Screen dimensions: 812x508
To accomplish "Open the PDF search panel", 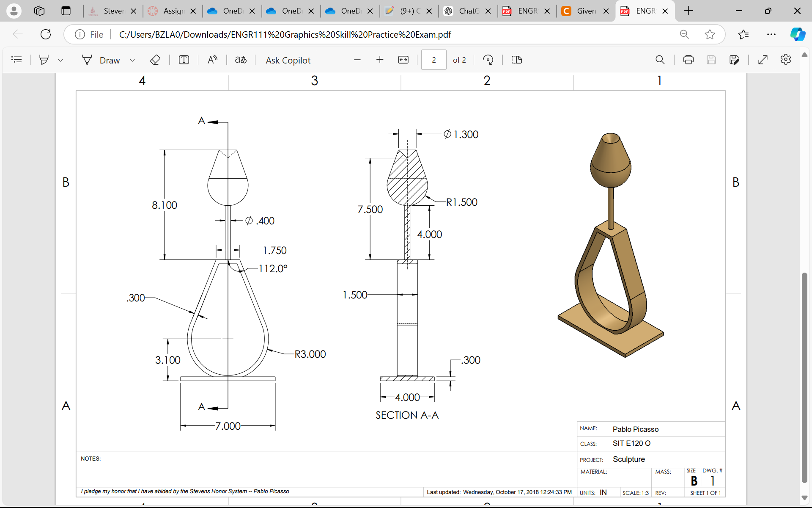I will click(660, 60).
